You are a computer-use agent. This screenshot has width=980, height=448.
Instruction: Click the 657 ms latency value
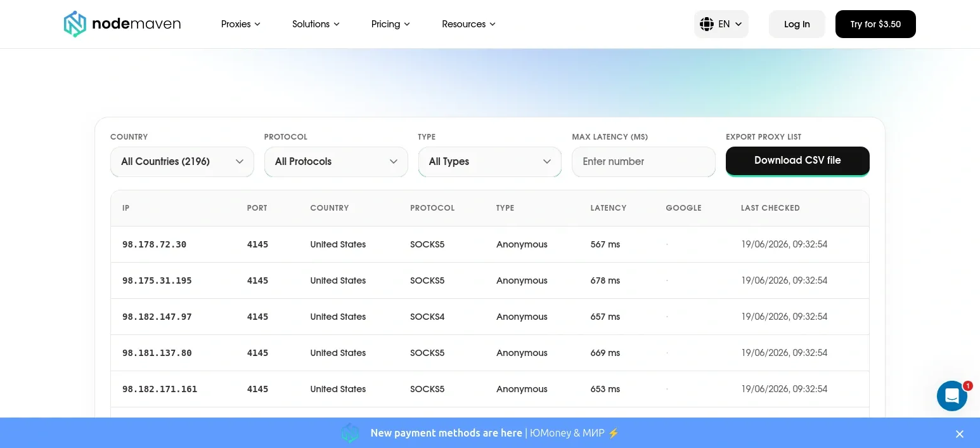(605, 317)
